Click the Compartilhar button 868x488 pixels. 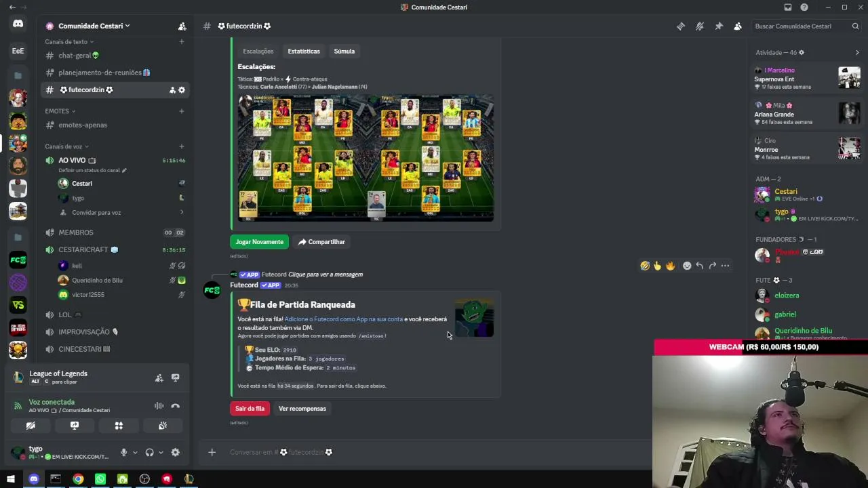click(321, 242)
